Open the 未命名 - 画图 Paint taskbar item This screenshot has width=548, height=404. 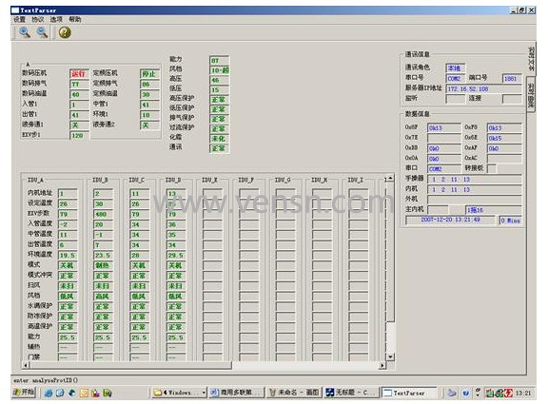point(294,392)
